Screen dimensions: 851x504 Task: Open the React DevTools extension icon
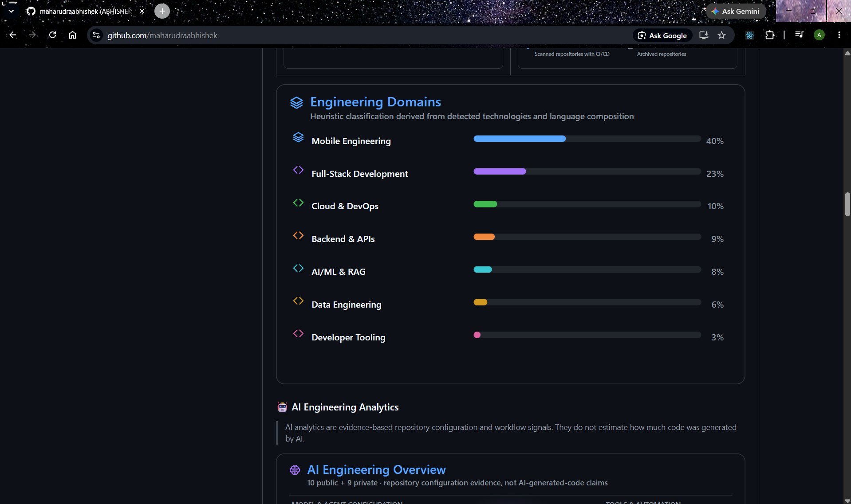[749, 35]
